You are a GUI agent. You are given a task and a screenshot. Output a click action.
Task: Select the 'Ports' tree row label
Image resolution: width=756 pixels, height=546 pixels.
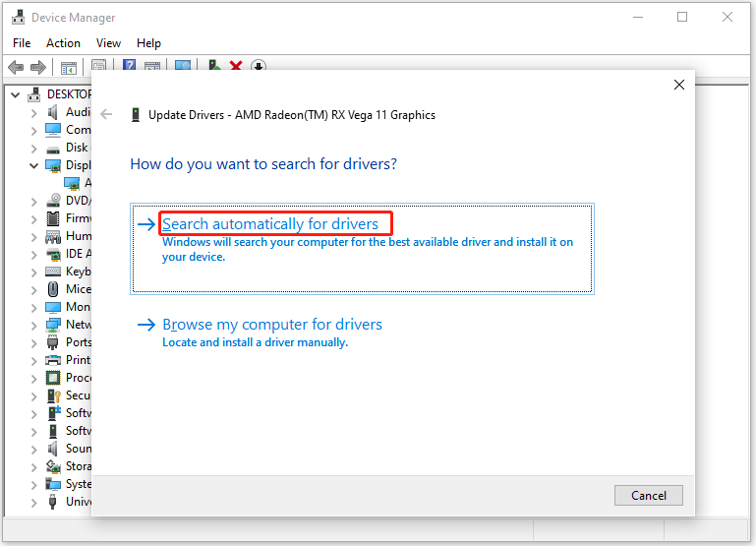78,342
